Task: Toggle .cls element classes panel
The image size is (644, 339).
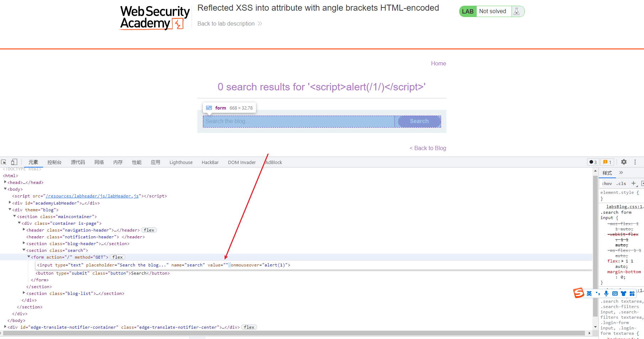Action: [621, 184]
